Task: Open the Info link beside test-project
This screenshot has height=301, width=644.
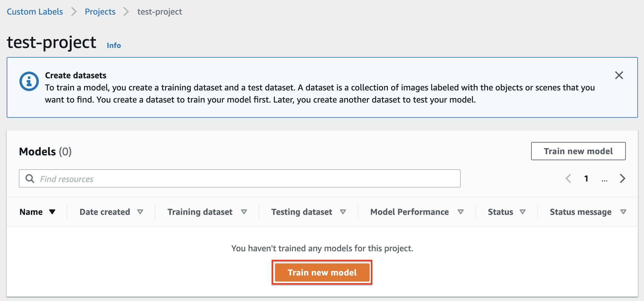Action: click(114, 45)
